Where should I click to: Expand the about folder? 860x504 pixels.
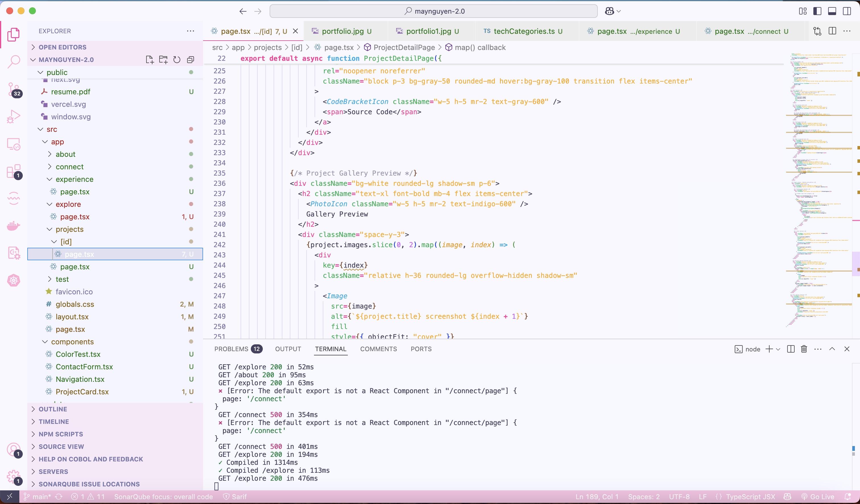coord(65,154)
